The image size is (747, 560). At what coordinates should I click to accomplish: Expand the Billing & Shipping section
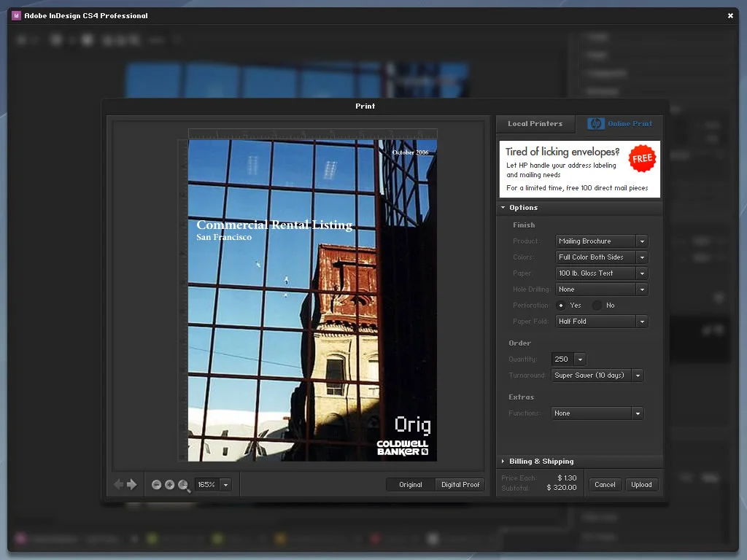[x=503, y=461]
